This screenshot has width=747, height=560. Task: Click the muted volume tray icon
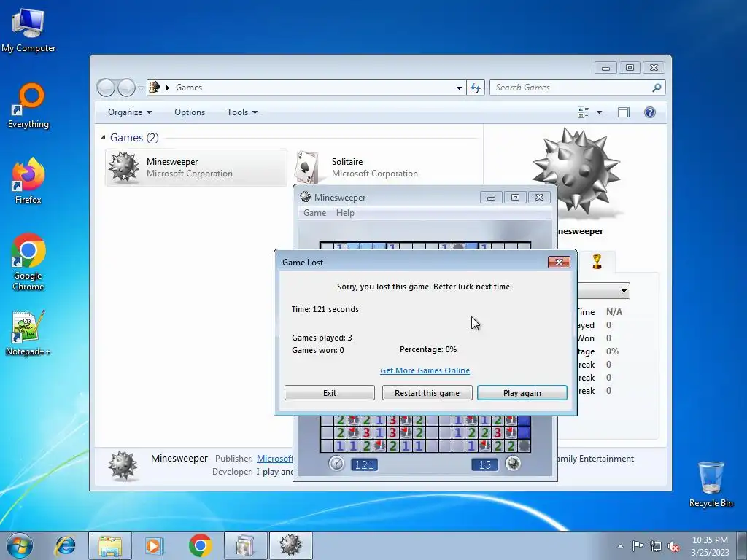click(x=673, y=546)
